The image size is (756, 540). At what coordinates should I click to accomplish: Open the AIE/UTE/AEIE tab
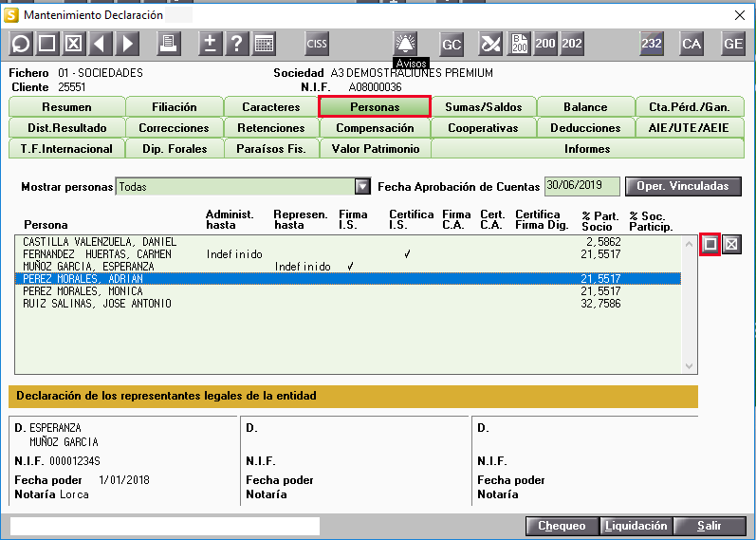coord(690,128)
